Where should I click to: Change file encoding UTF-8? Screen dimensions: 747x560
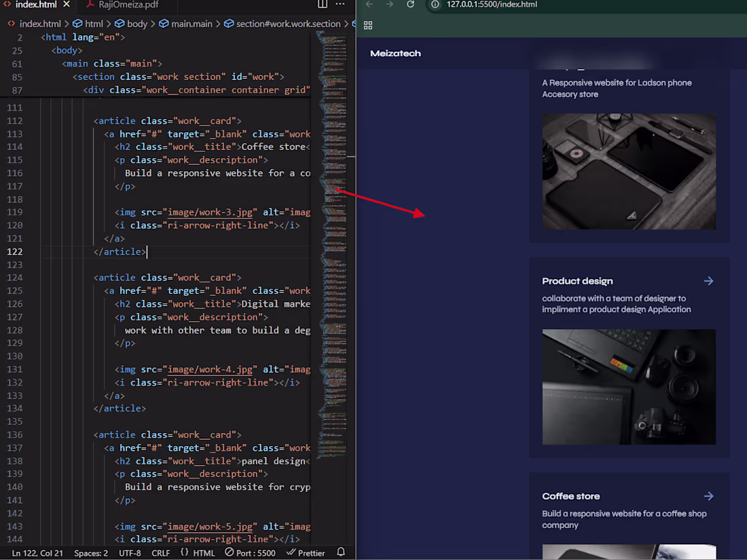130,553
